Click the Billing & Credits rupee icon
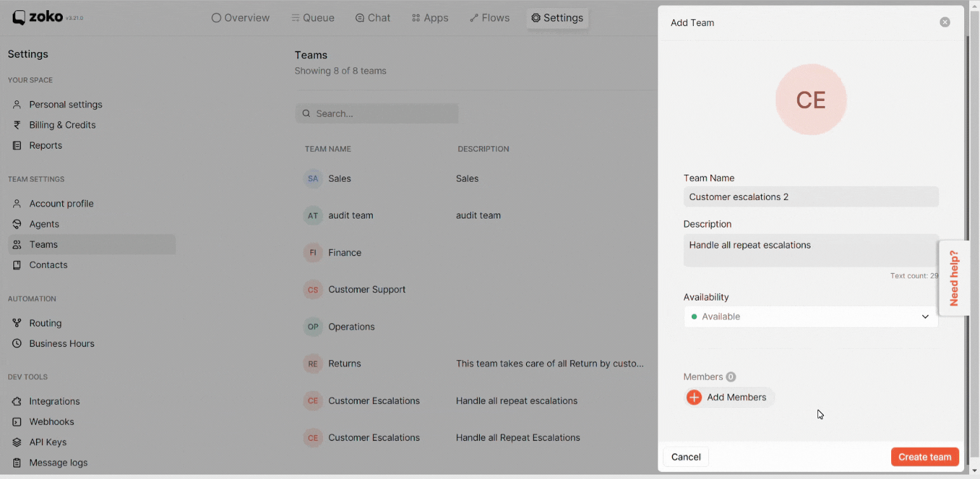Screen dimensions: 980x479 [x=17, y=125]
